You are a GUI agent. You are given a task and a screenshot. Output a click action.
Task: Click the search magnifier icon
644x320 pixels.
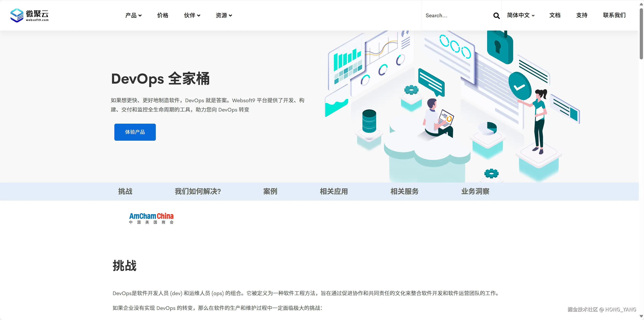click(x=496, y=16)
